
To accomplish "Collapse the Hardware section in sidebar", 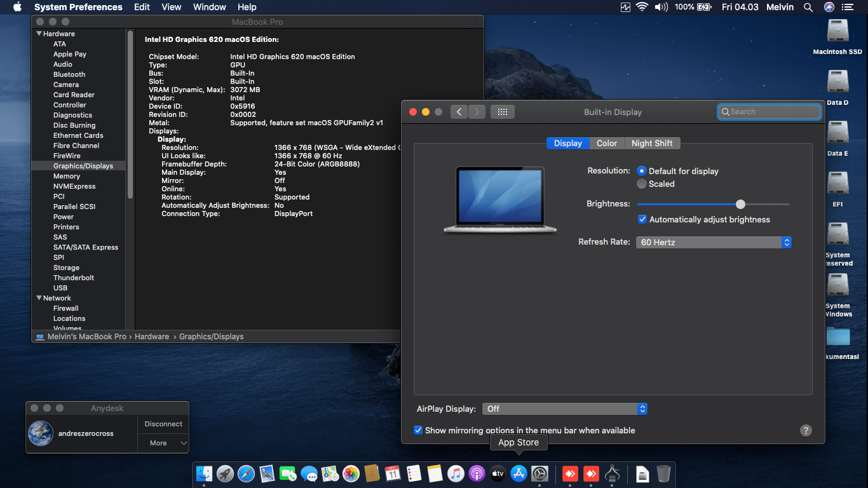I will point(39,34).
